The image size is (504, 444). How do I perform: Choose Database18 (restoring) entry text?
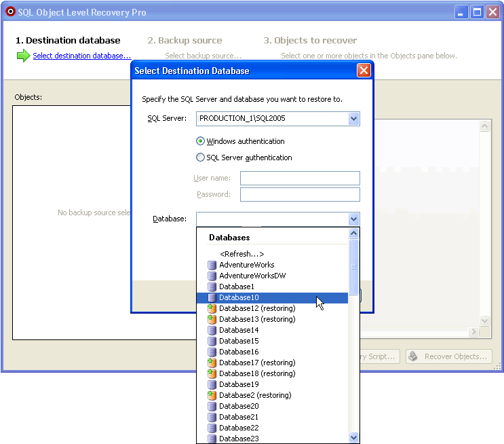click(x=257, y=374)
